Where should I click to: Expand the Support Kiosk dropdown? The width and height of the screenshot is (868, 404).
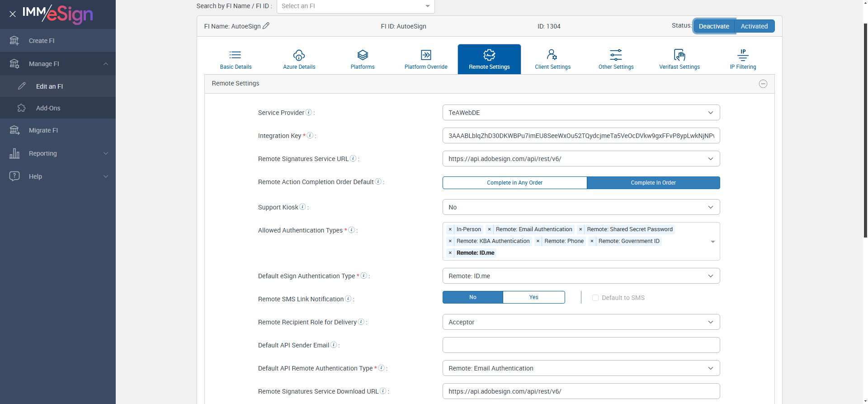(580, 207)
